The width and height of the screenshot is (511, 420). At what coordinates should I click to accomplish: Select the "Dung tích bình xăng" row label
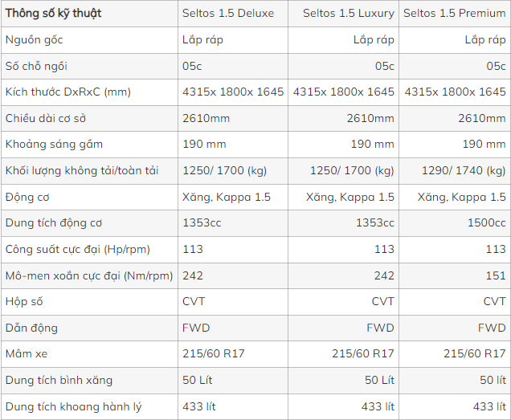click(59, 380)
